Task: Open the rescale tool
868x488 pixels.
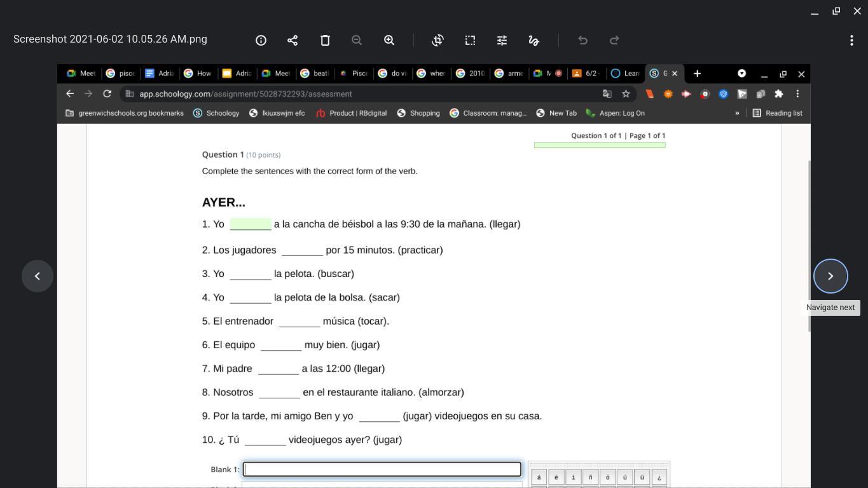Action: click(x=470, y=40)
